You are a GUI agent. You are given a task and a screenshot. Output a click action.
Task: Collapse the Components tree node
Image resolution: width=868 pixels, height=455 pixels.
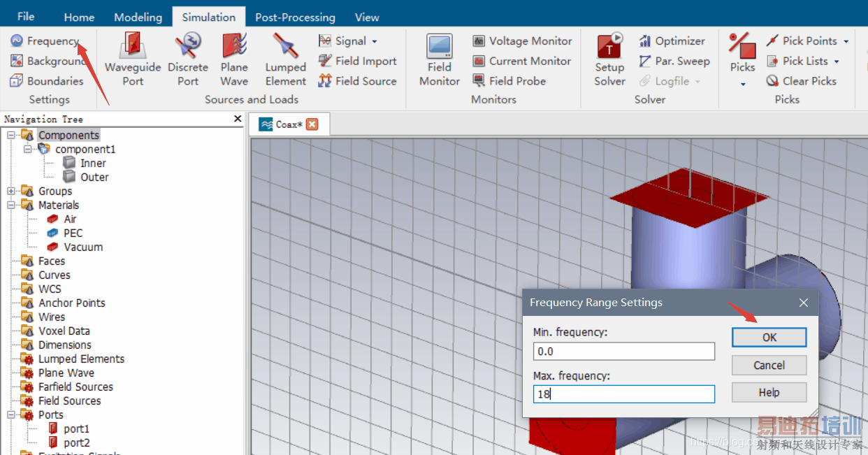tap(11, 135)
